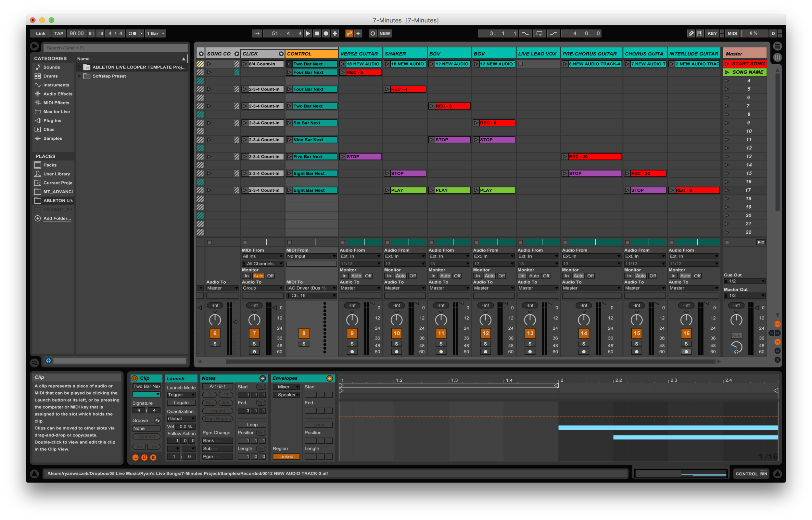Viewport: 812px width, 520px height.
Task: Open the Global quantization dropdown
Action: click(x=181, y=419)
